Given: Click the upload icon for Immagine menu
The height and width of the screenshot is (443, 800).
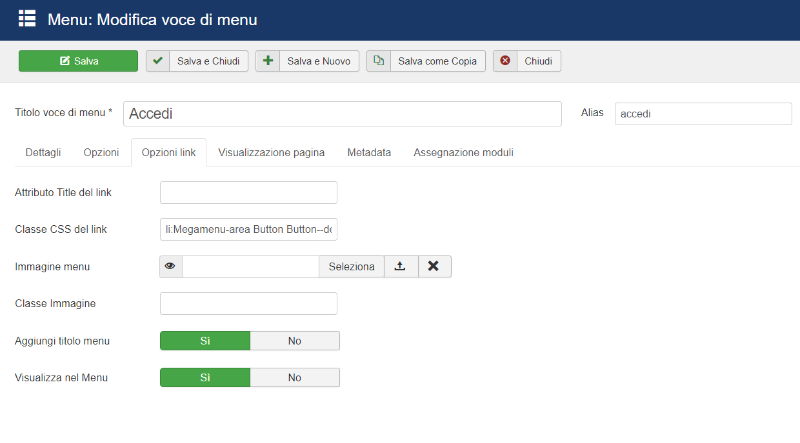Looking at the screenshot, I should click(401, 266).
